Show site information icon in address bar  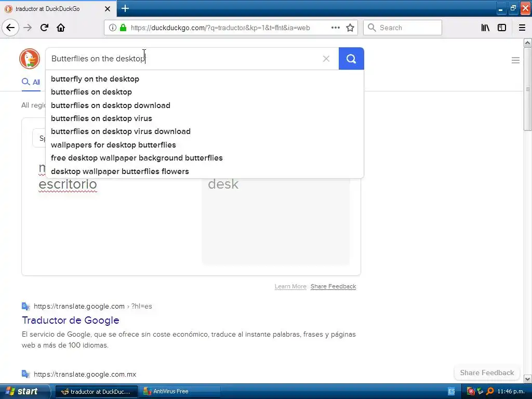112,28
